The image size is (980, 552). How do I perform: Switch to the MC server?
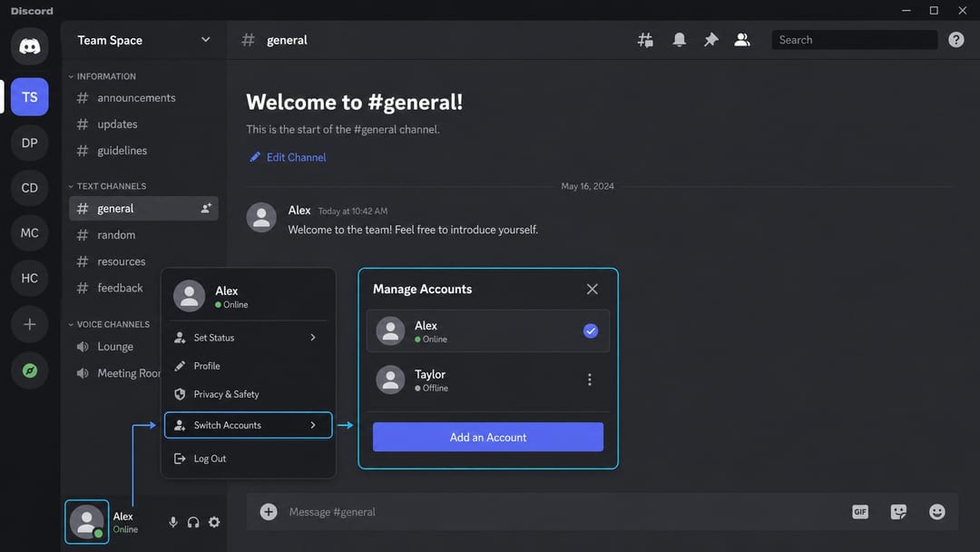[29, 232]
